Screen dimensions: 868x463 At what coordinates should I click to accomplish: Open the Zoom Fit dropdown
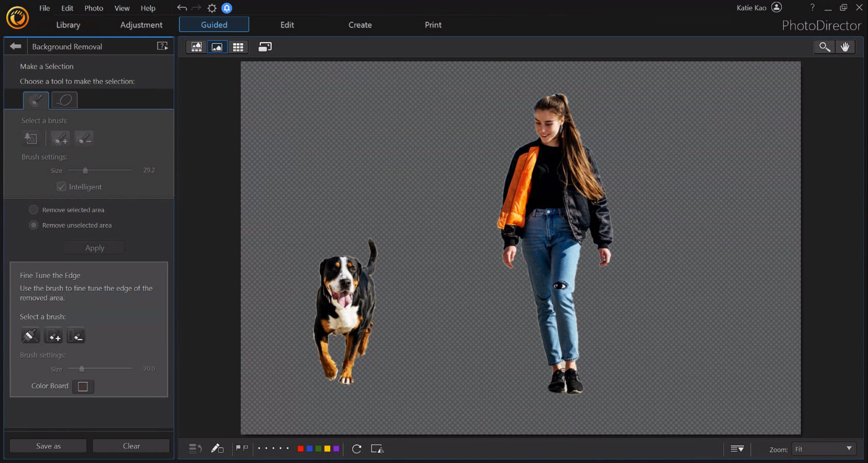point(824,449)
